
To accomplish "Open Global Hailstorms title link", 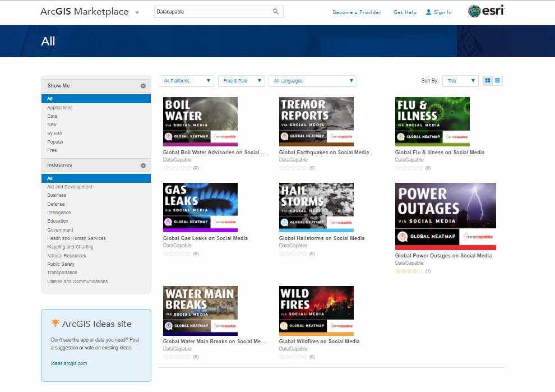I will (x=322, y=238).
